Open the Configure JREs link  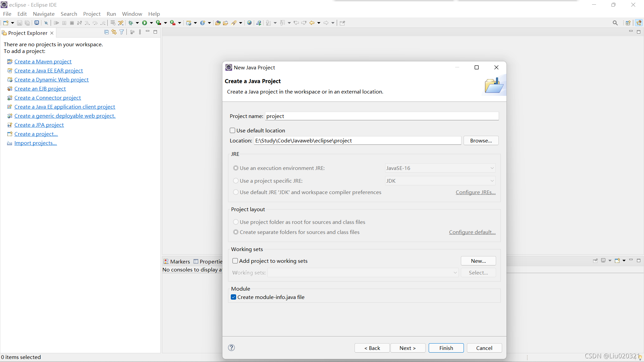click(x=475, y=192)
